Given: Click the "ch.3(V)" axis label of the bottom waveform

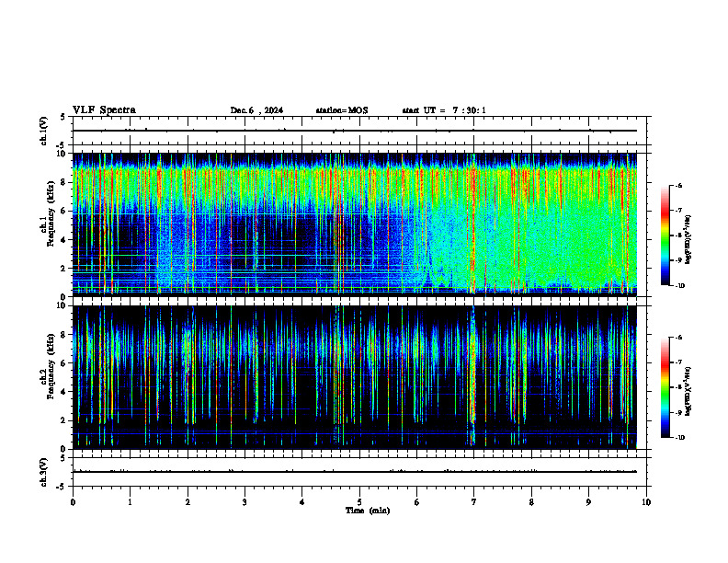Looking at the screenshot, I should (43, 473).
